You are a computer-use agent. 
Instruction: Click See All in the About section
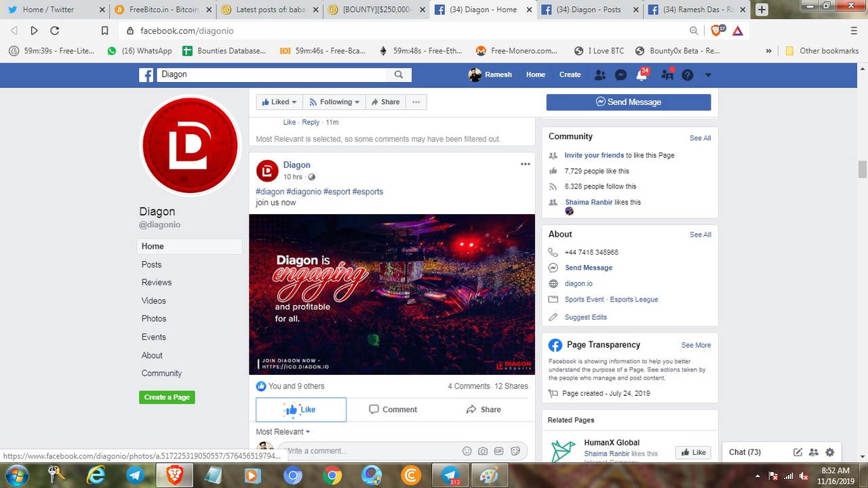[700, 235]
